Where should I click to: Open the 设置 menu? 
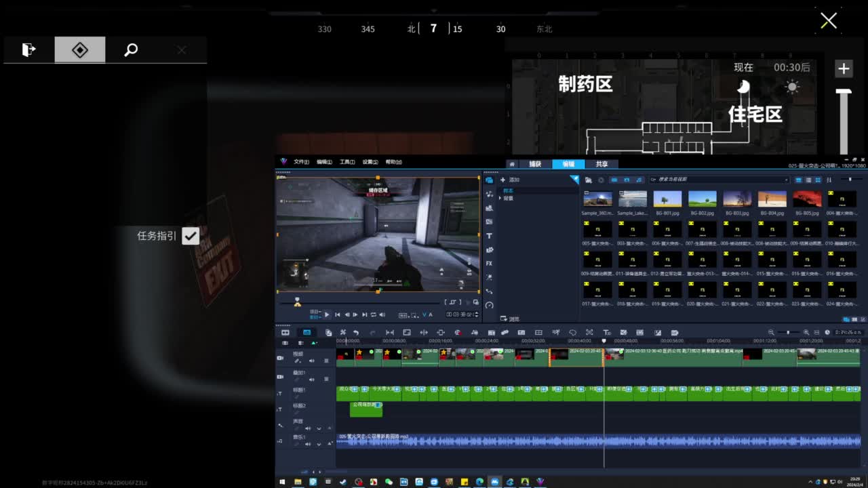click(370, 163)
